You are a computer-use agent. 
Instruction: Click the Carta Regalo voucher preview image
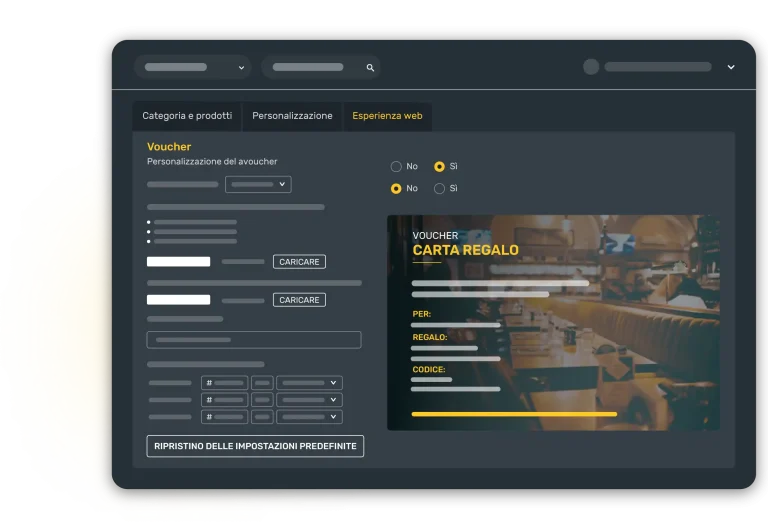click(x=553, y=322)
